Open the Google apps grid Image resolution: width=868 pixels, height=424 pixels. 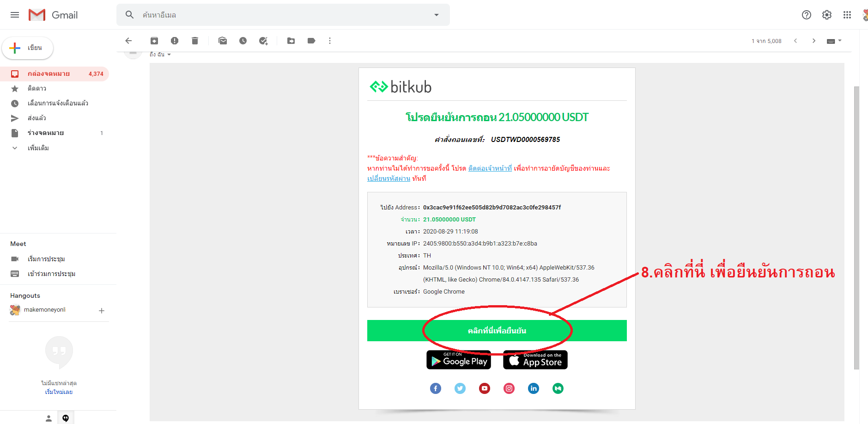847,15
